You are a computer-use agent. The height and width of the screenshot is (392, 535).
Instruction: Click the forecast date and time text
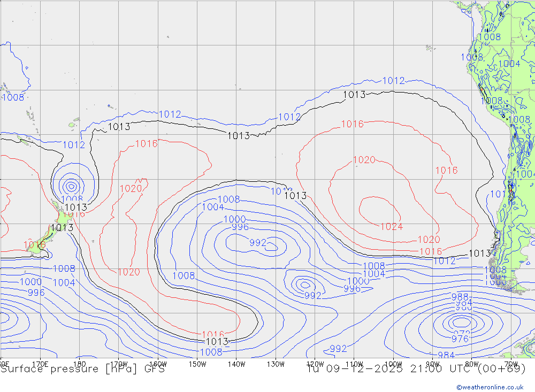[416, 368]
